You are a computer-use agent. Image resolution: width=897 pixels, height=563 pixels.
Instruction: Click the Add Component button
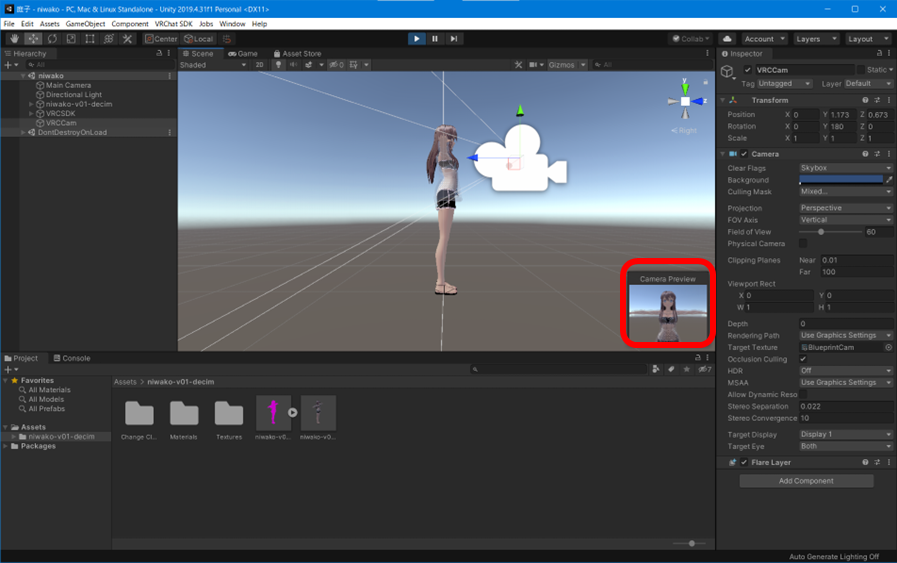pyautogui.click(x=806, y=481)
